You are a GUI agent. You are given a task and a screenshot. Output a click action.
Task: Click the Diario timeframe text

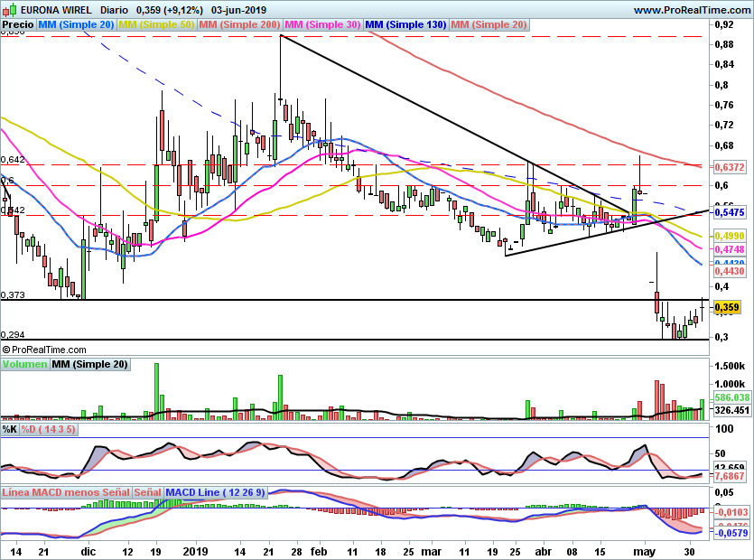(x=114, y=10)
